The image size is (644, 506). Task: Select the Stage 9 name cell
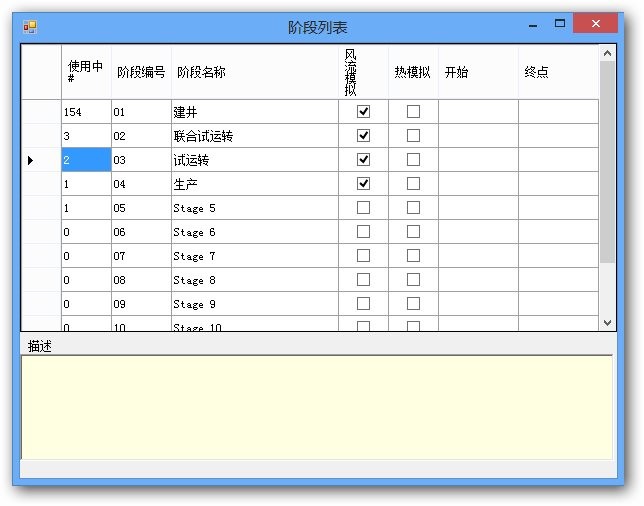click(255, 304)
